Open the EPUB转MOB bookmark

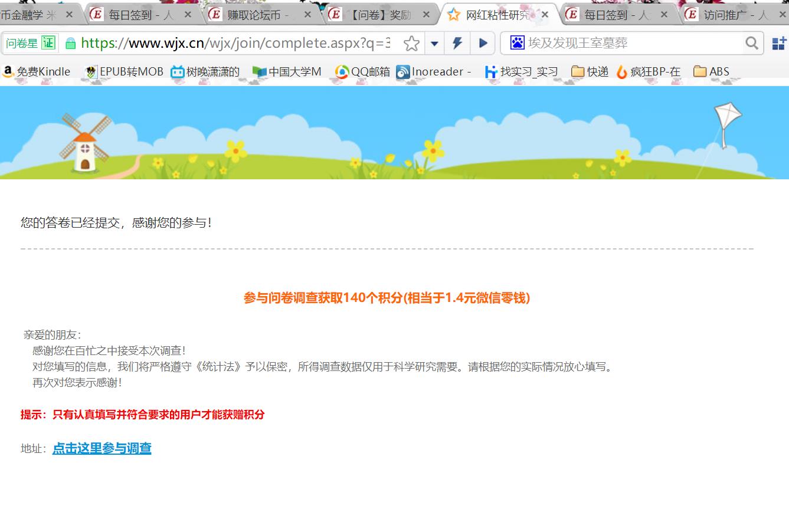tap(124, 72)
